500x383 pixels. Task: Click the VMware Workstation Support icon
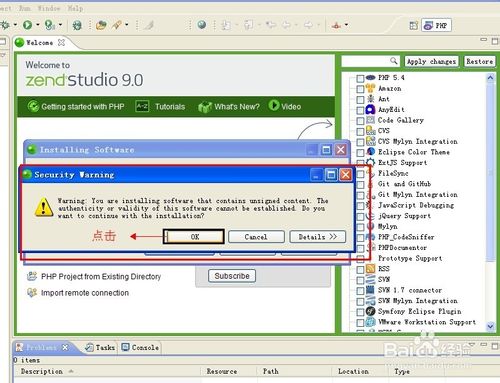[370, 322]
